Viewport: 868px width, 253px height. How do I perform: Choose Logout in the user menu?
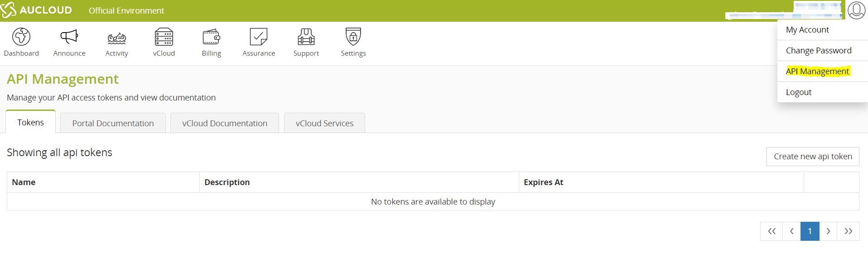click(822, 92)
